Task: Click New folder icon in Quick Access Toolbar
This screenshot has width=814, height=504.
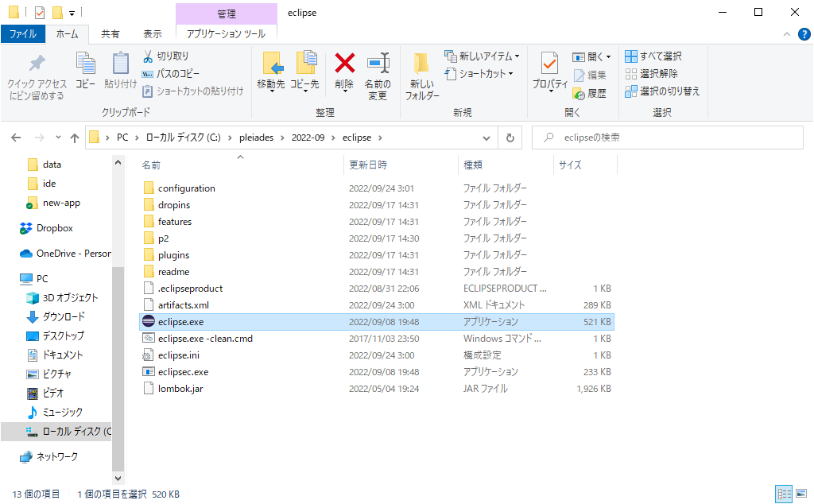Action: pos(57,13)
